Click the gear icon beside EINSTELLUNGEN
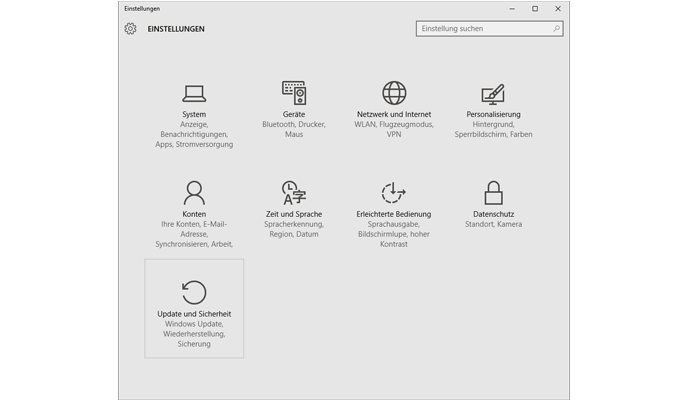The image size is (688, 400). click(x=130, y=29)
